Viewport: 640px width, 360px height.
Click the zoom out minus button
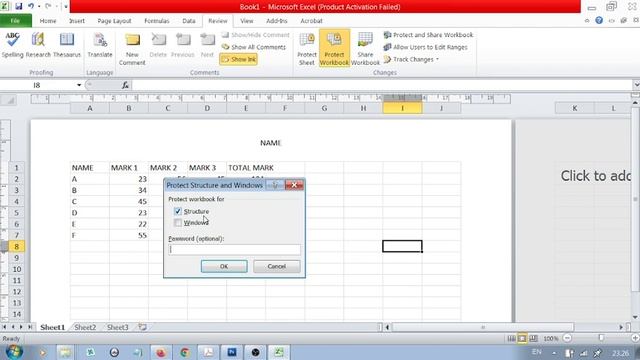pyautogui.click(x=567, y=338)
